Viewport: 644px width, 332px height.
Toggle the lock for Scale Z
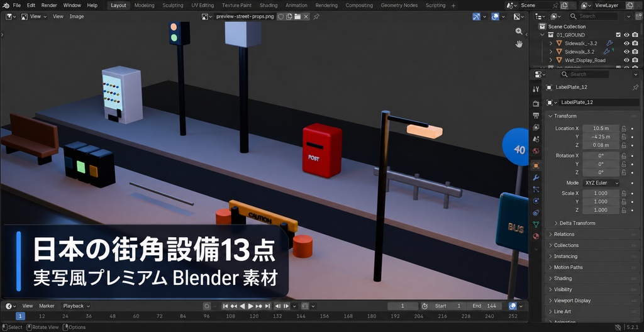pos(624,210)
